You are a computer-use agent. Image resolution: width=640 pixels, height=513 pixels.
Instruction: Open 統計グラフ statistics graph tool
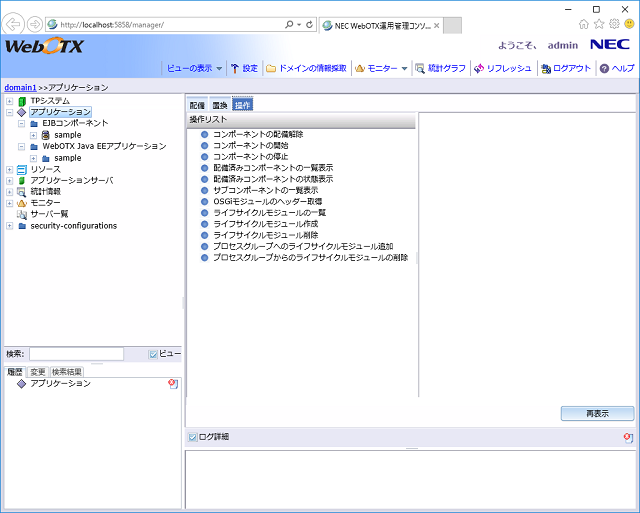point(421,68)
